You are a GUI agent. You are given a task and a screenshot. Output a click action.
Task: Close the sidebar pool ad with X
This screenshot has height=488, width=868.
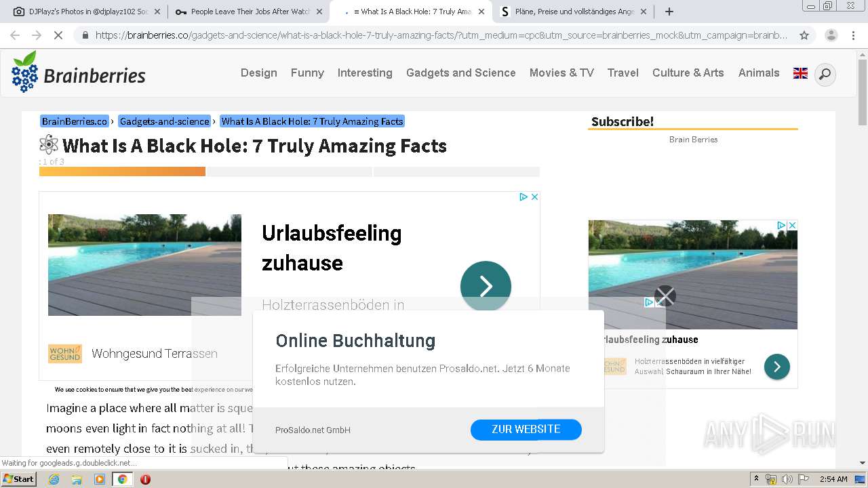pos(792,225)
